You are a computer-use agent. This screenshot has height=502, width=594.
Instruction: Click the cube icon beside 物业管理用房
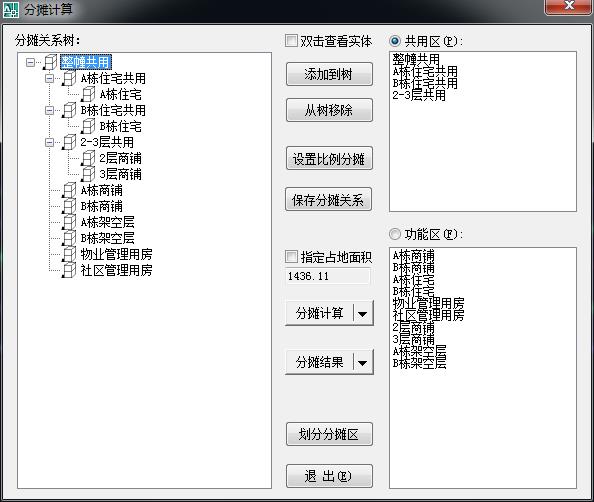pyautogui.click(x=69, y=254)
